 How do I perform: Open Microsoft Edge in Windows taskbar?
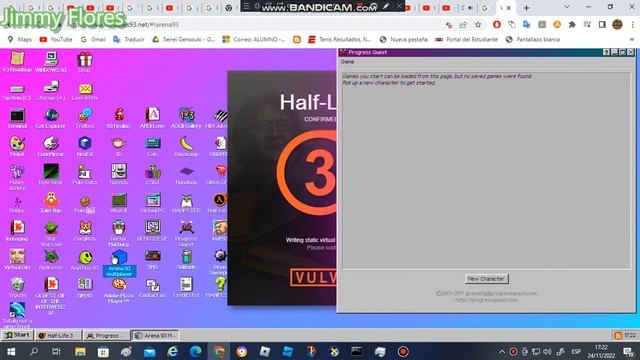click(196, 351)
